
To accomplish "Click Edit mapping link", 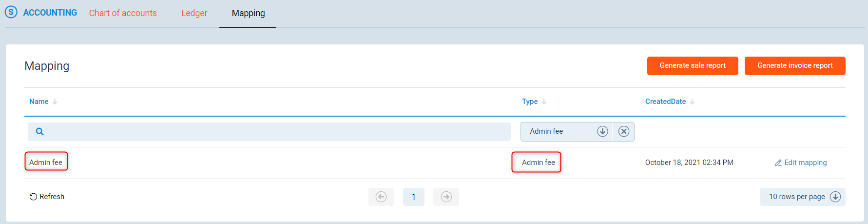I will coord(801,163).
